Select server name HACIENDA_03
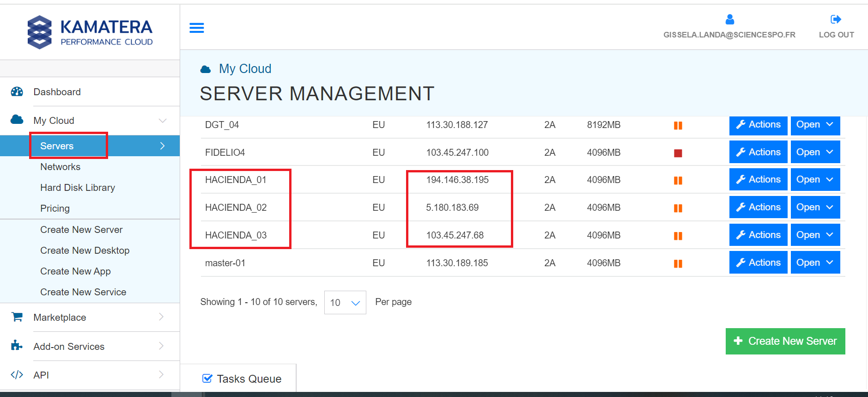This screenshot has height=397, width=868. point(236,235)
